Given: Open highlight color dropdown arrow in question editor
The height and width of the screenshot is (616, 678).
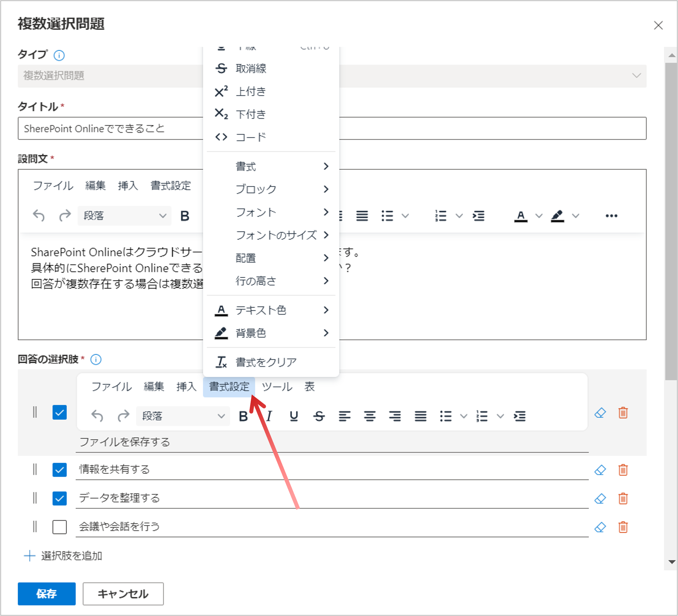Looking at the screenshot, I should tap(576, 216).
